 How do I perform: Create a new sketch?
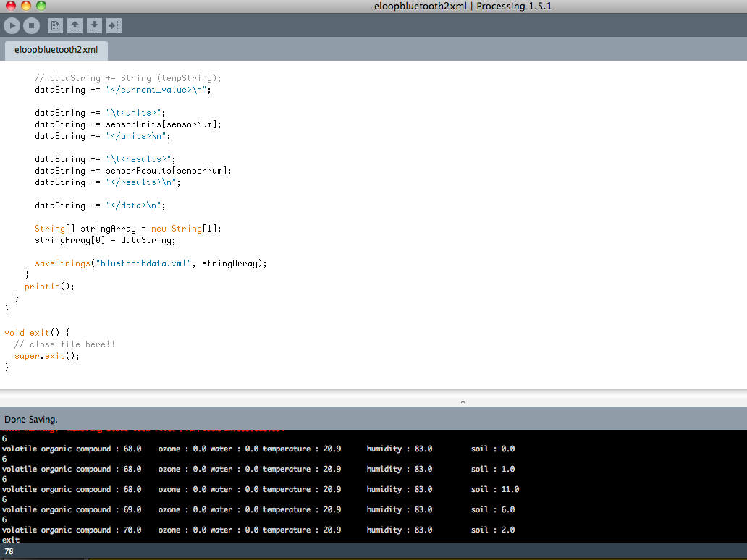click(x=55, y=25)
